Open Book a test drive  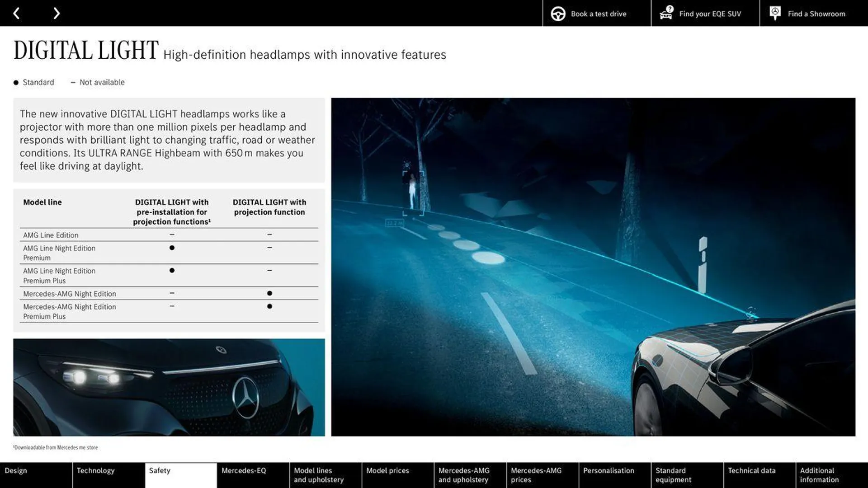pos(597,13)
